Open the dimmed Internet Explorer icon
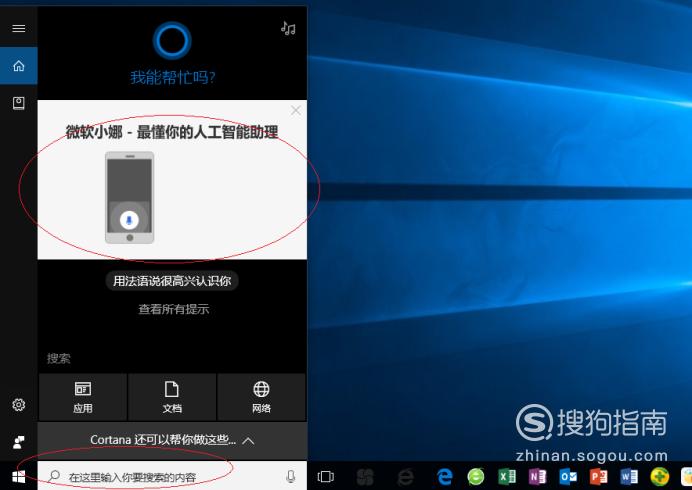The height and width of the screenshot is (490, 692). coord(405,477)
